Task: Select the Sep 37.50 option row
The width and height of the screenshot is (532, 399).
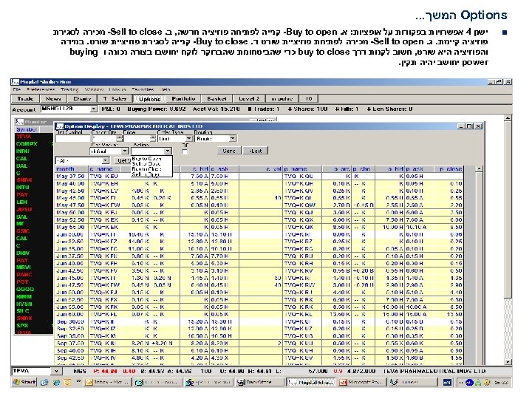Action: [259, 344]
